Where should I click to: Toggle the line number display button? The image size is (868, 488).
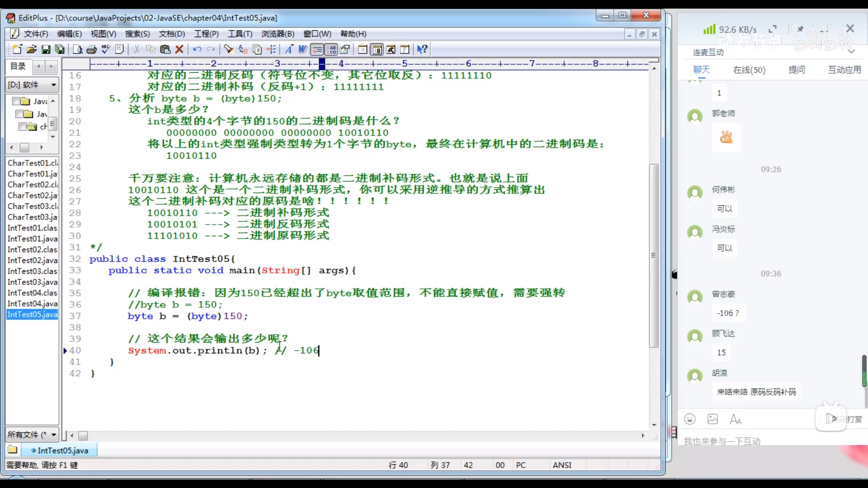[x=331, y=49]
